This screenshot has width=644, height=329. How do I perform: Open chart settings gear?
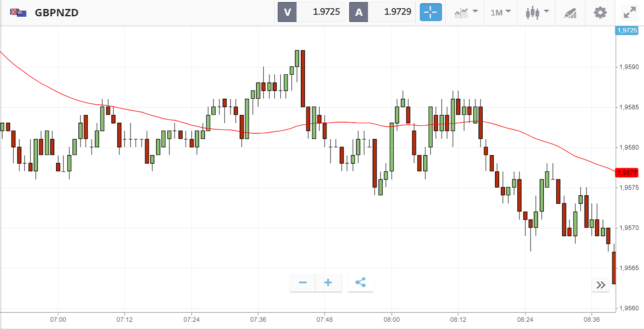coord(600,12)
